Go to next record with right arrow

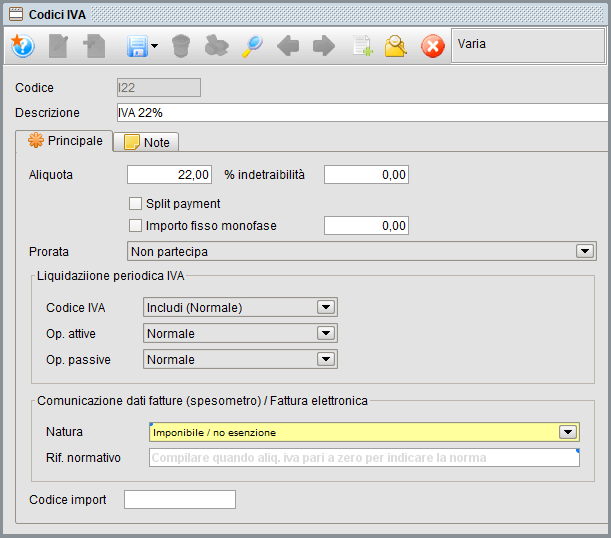click(x=323, y=46)
